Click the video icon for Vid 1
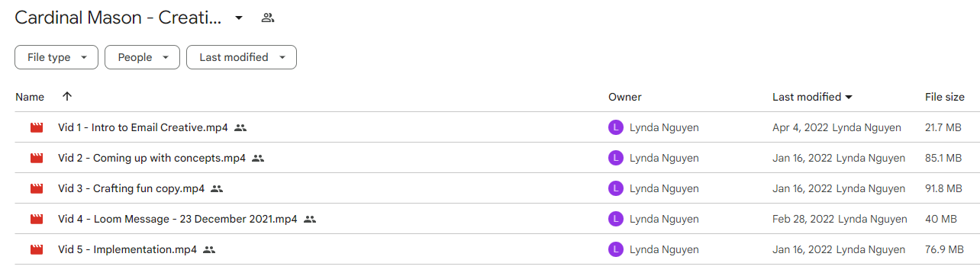Viewport: 980px width, 276px height. coord(37,128)
